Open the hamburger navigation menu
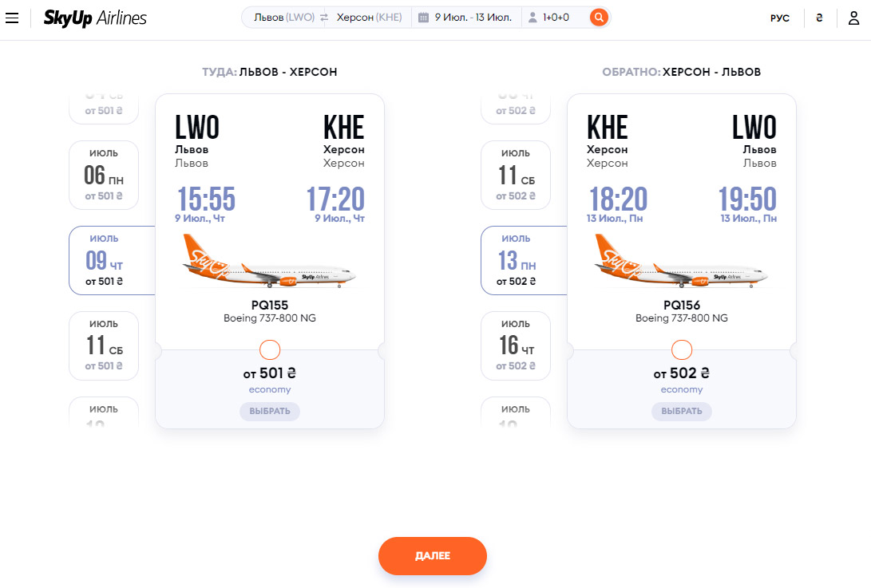 [12, 18]
